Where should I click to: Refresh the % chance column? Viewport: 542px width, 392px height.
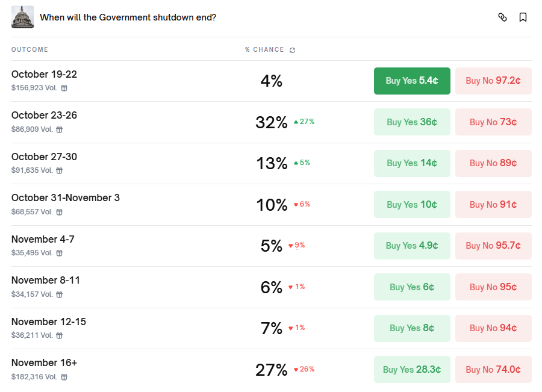tap(293, 50)
